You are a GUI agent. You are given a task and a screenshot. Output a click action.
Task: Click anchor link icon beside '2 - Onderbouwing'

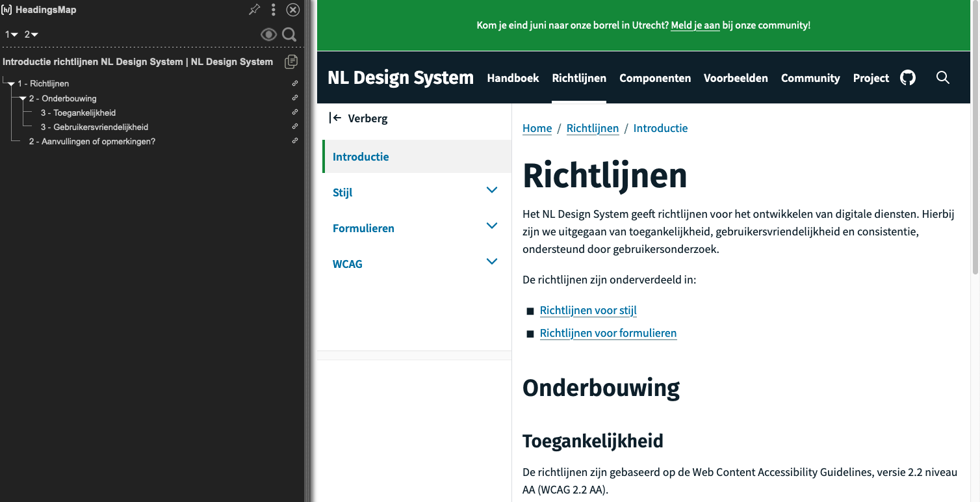295,98
